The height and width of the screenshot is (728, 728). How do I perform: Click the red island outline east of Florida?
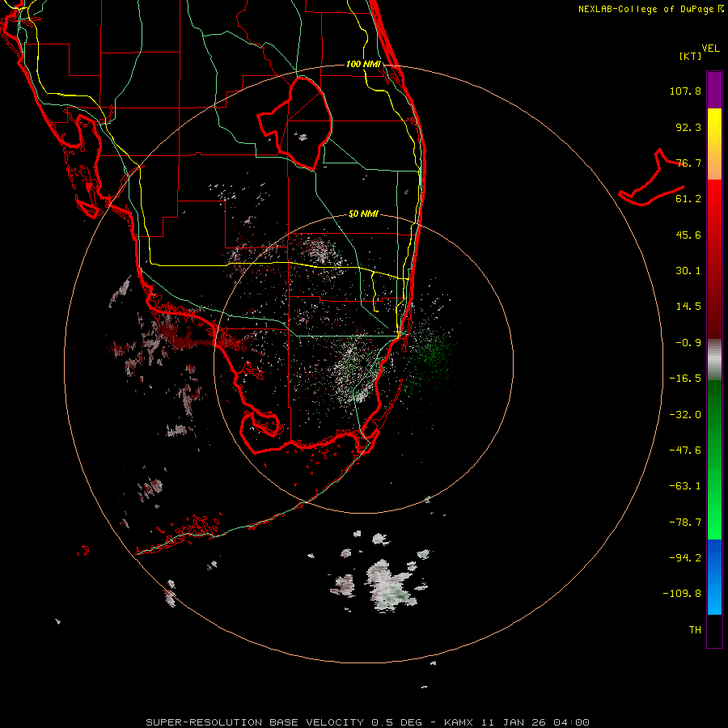click(651, 178)
